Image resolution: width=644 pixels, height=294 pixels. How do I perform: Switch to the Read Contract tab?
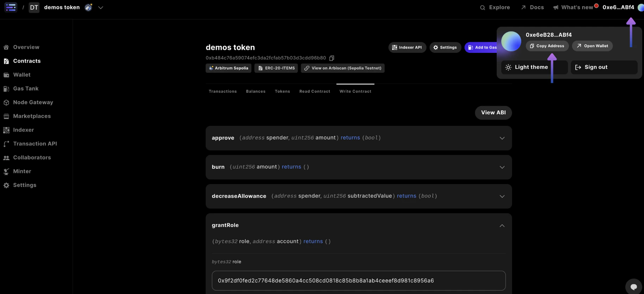pos(315,91)
